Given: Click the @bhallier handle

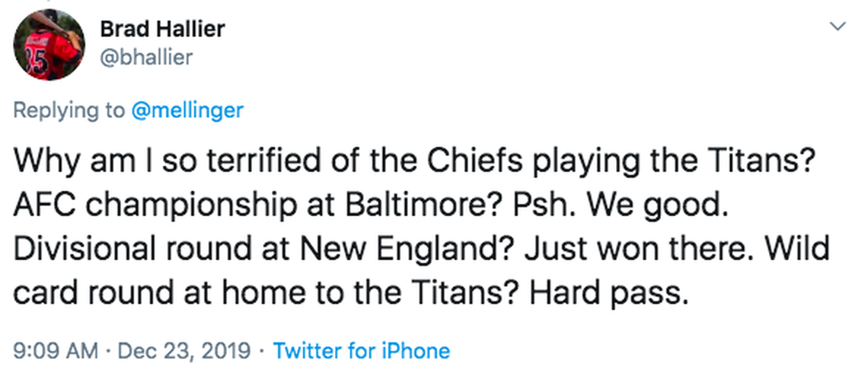Looking at the screenshot, I should (x=146, y=57).
